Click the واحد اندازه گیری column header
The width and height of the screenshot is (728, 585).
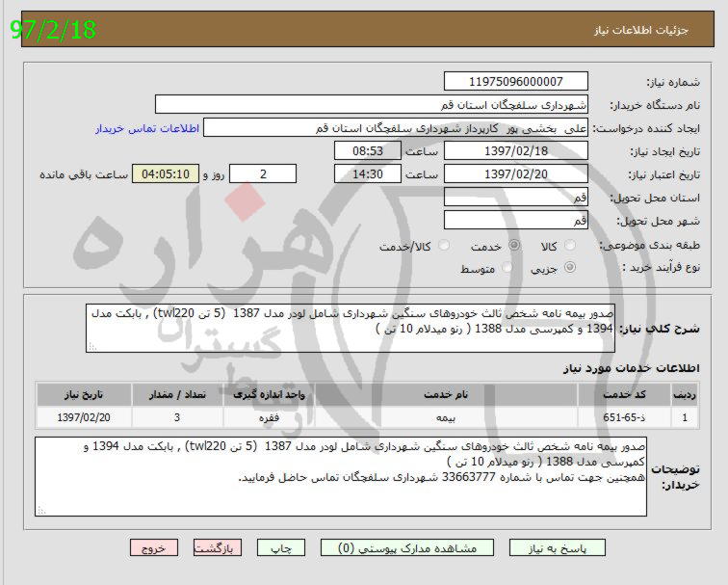[270, 394]
